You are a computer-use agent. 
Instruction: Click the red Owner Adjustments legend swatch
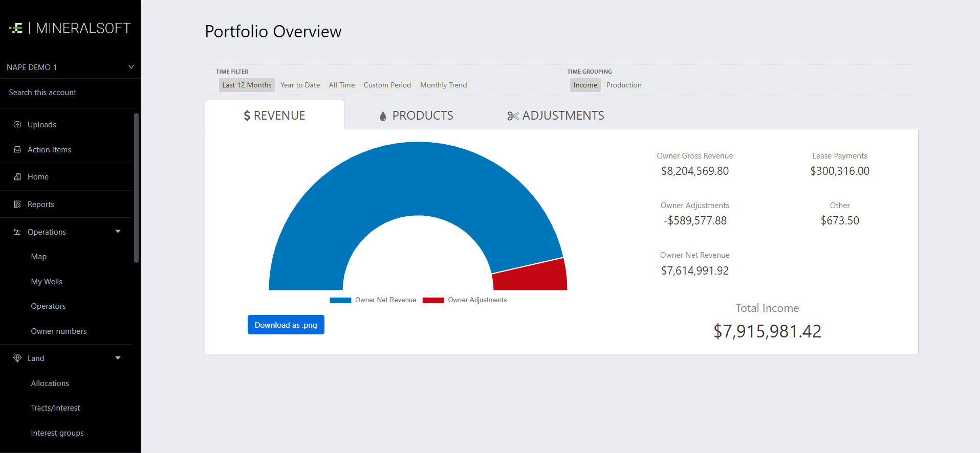click(433, 300)
